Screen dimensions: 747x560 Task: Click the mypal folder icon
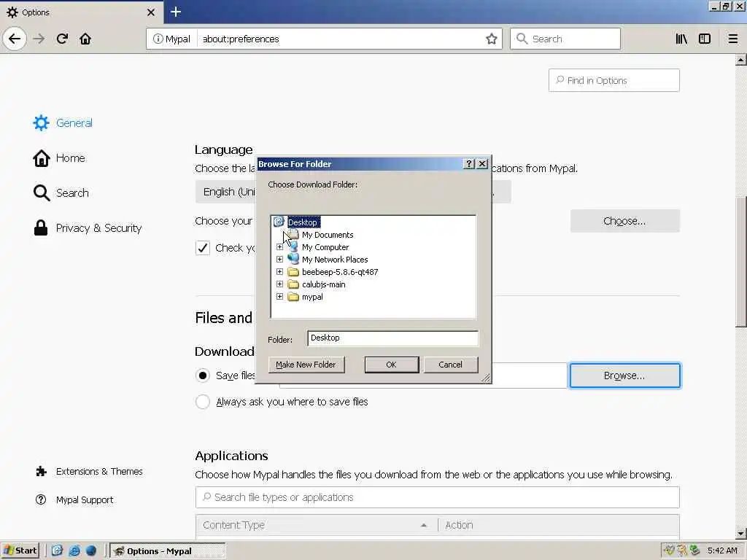pyautogui.click(x=293, y=297)
